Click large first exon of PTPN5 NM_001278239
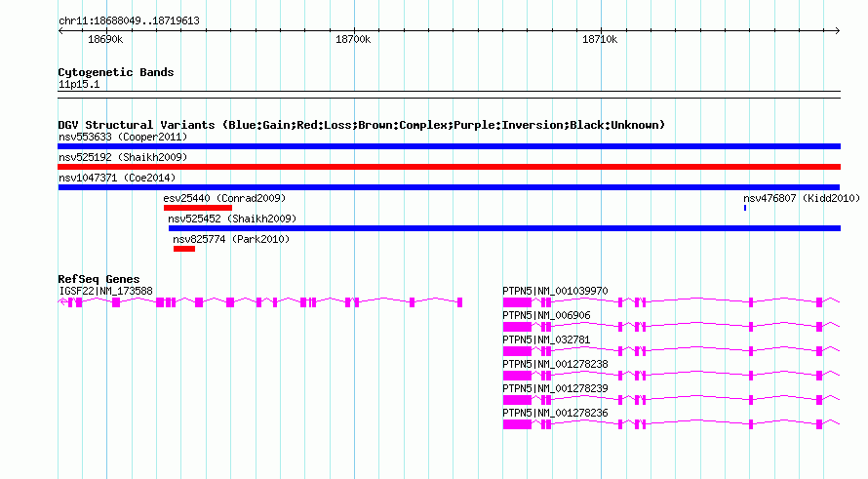This screenshot has height=479, width=868. click(517, 400)
